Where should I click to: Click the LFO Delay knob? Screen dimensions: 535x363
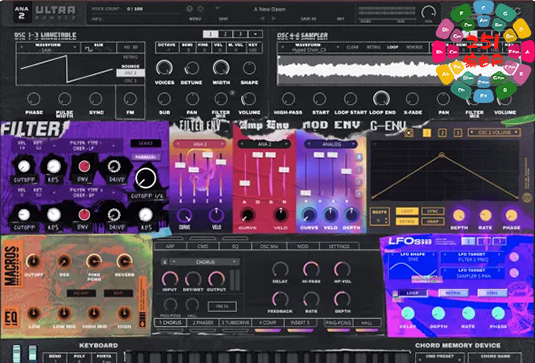click(408, 313)
